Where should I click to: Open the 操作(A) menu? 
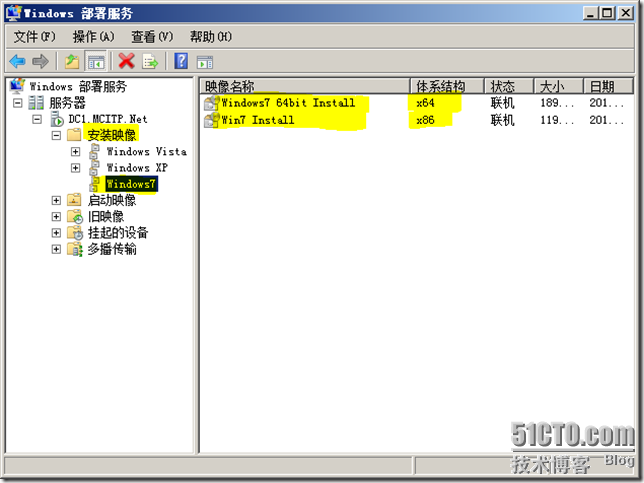tap(94, 37)
